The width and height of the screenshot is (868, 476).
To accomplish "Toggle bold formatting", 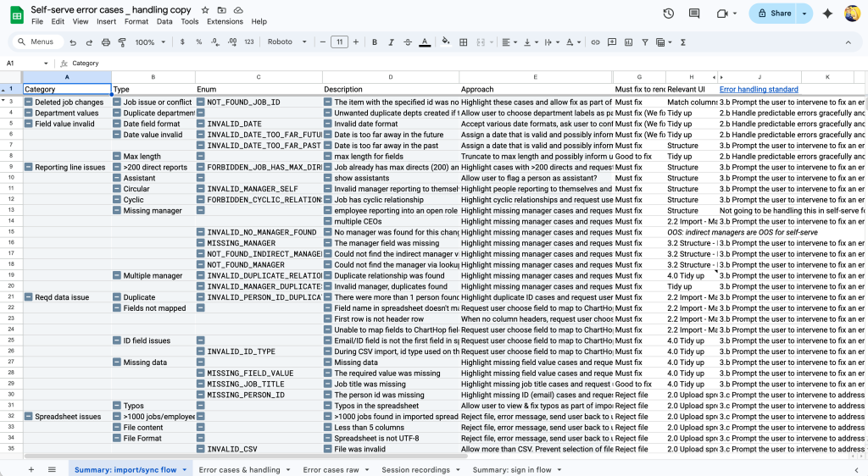I will 374,42.
